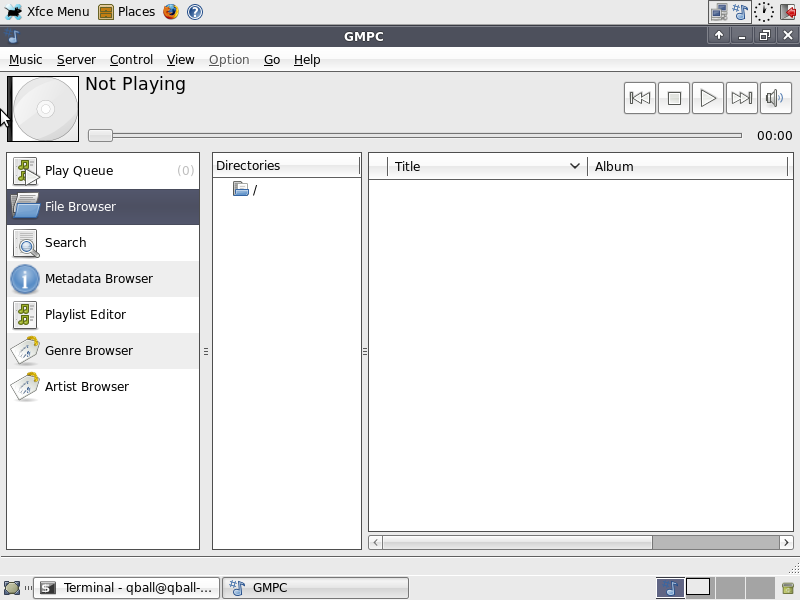
Task: Click the pane handle right of Directories
Action: (365, 351)
